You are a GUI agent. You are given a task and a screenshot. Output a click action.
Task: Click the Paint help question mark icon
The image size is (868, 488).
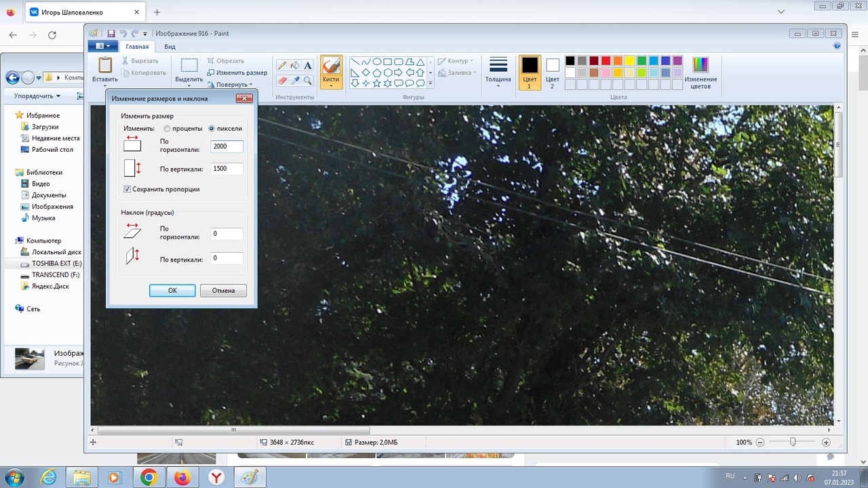coord(837,46)
